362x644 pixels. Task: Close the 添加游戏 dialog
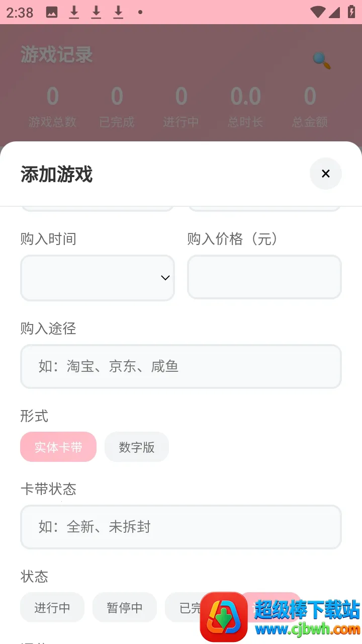coord(326,174)
